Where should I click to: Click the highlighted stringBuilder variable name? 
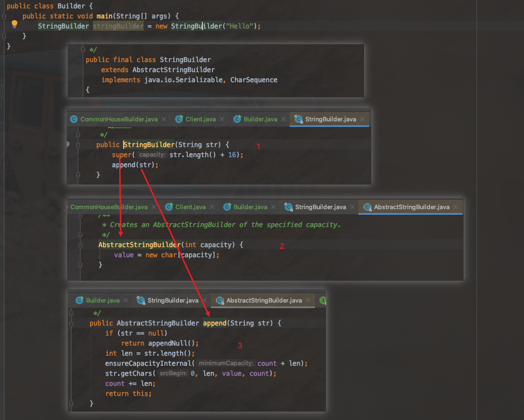click(x=118, y=26)
